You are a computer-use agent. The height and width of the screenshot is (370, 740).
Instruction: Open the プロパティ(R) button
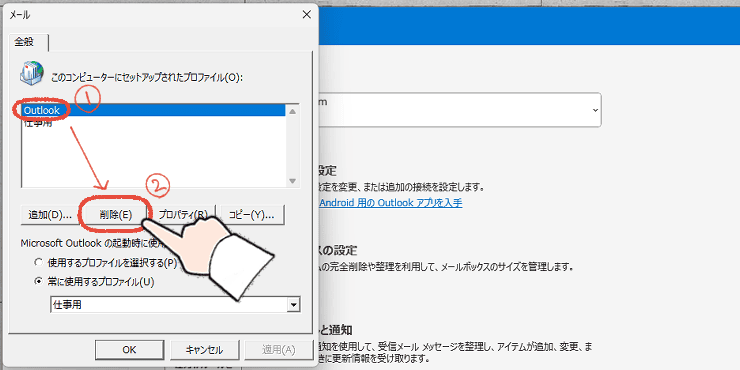pos(184,215)
